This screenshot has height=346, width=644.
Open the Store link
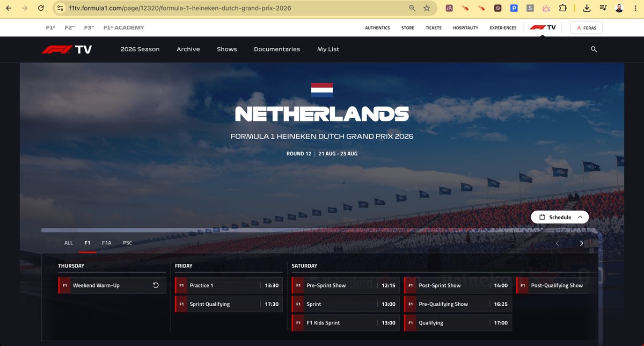(408, 28)
